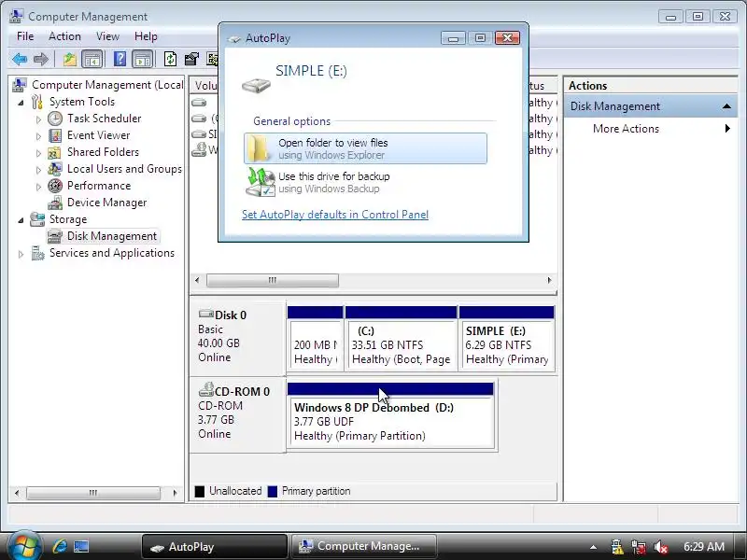Click Set AutoPlay defaults in Control Panel link
The image size is (747, 560).
tap(335, 215)
